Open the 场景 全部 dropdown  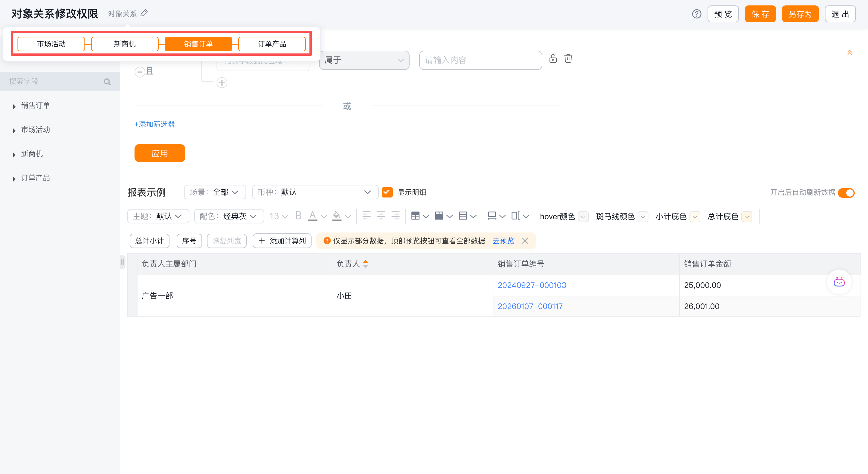click(x=215, y=192)
